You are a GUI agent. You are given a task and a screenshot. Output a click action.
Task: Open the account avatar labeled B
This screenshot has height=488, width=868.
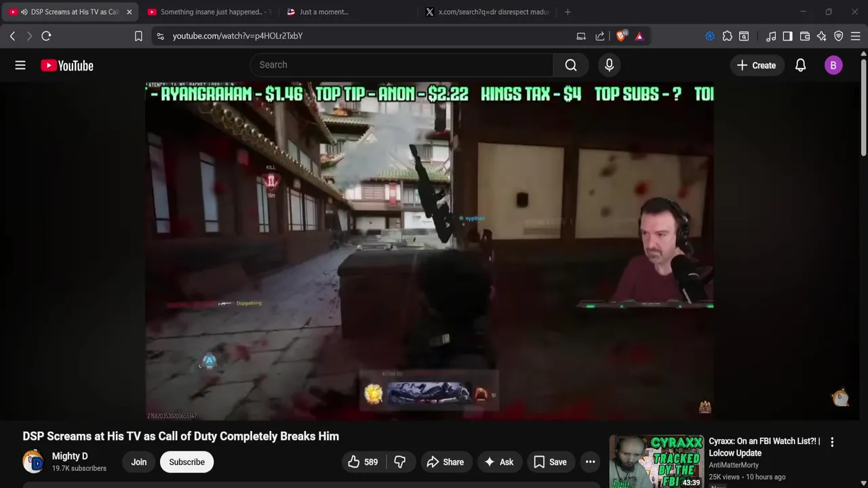833,65
